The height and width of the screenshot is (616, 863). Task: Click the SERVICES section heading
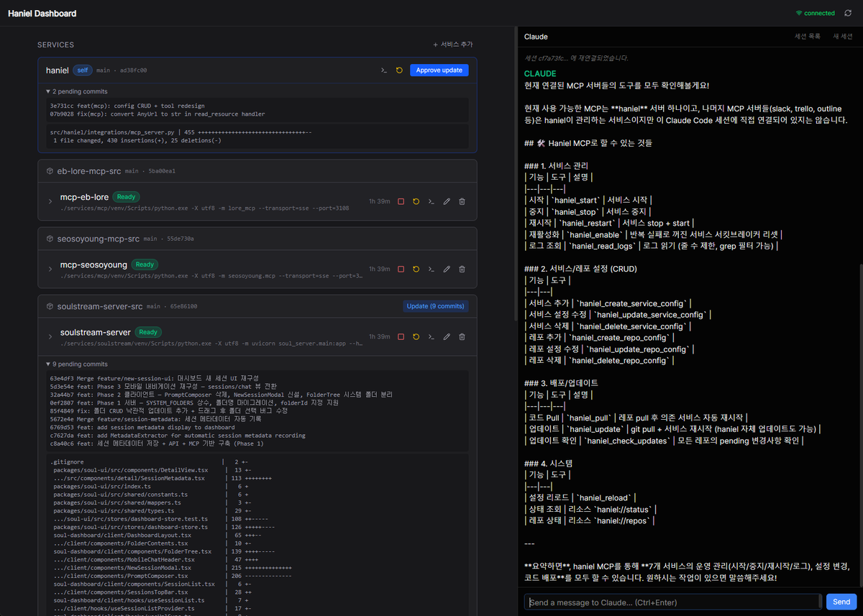(x=56, y=45)
